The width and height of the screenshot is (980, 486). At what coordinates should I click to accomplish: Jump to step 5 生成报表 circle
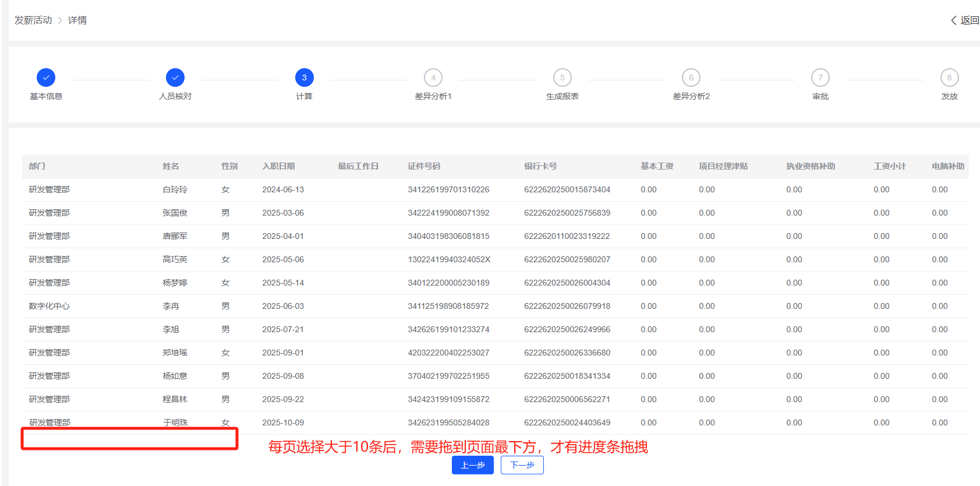click(x=562, y=78)
